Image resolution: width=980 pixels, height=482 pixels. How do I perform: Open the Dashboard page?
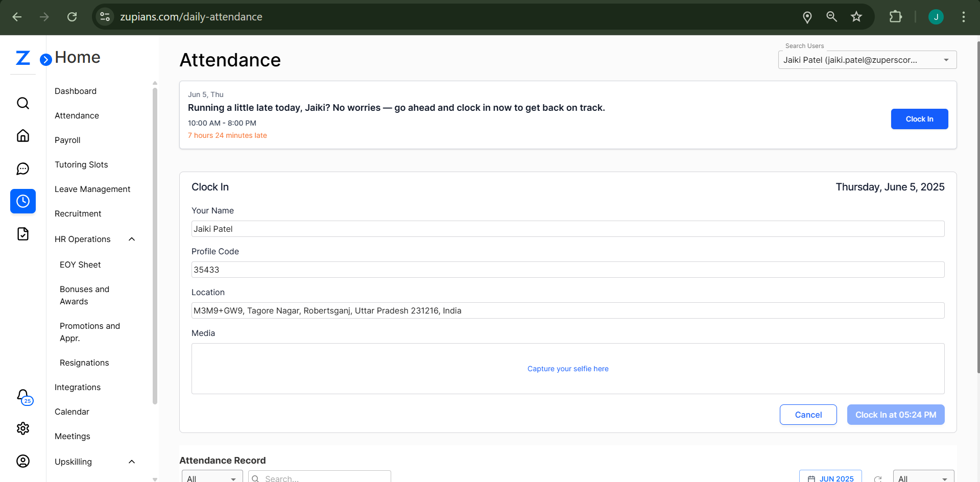pos(75,91)
